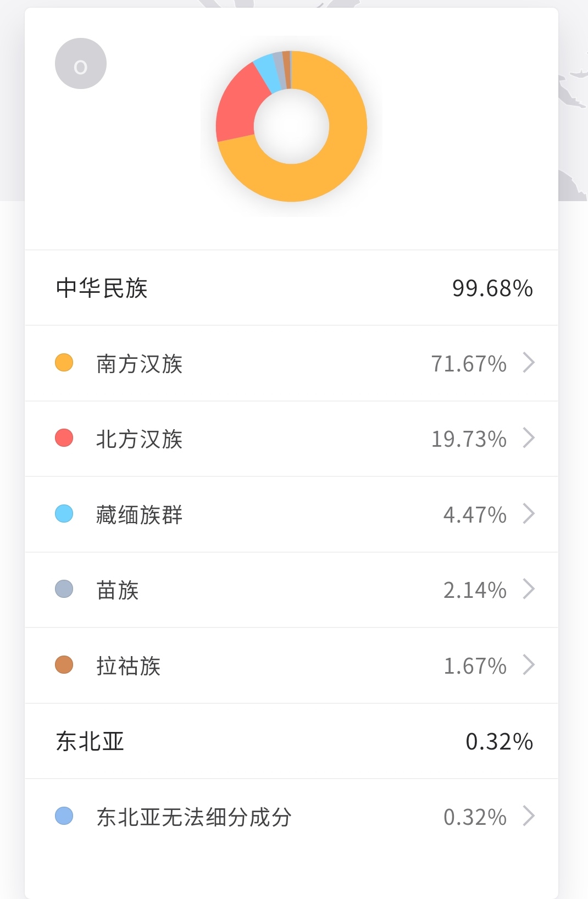The width and height of the screenshot is (588, 899).
Task: Open details chevron for 藏缅族群
Action: tap(529, 514)
